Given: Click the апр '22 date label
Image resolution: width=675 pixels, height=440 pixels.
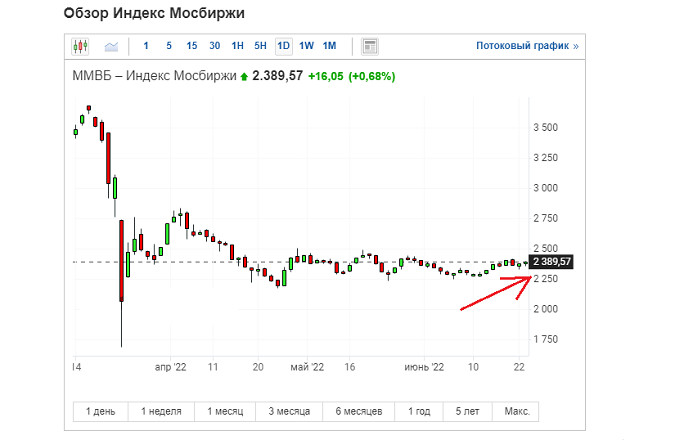Looking at the screenshot, I should click(170, 367).
